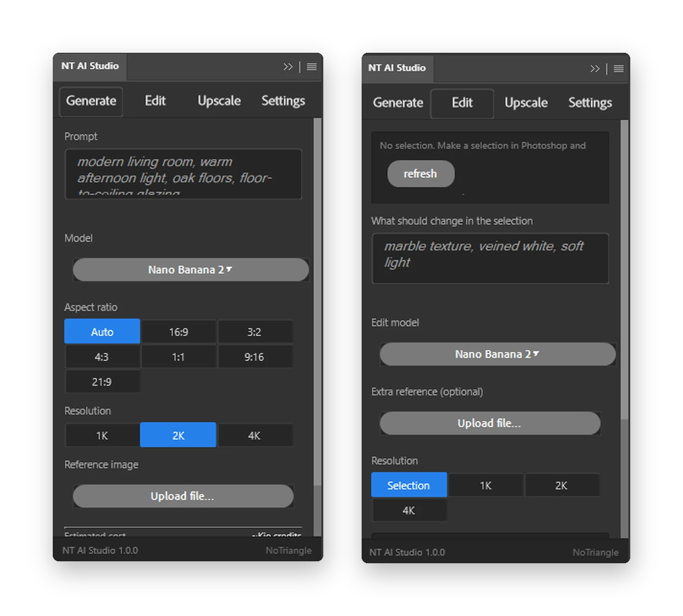Choose the 4:3 aspect ratio
This screenshot has height=616, width=683.
pyautogui.click(x=102, y=356)
